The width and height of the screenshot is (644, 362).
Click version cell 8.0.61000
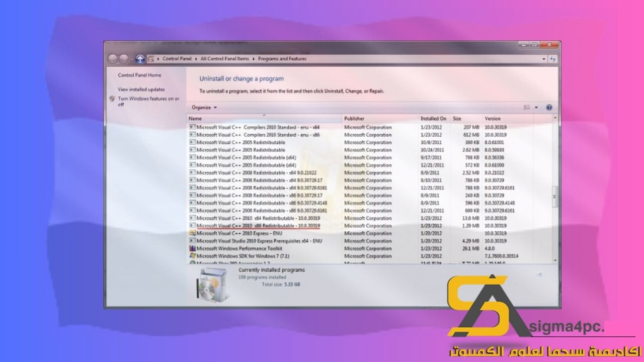pyautogui.click(x=494, y=165)
